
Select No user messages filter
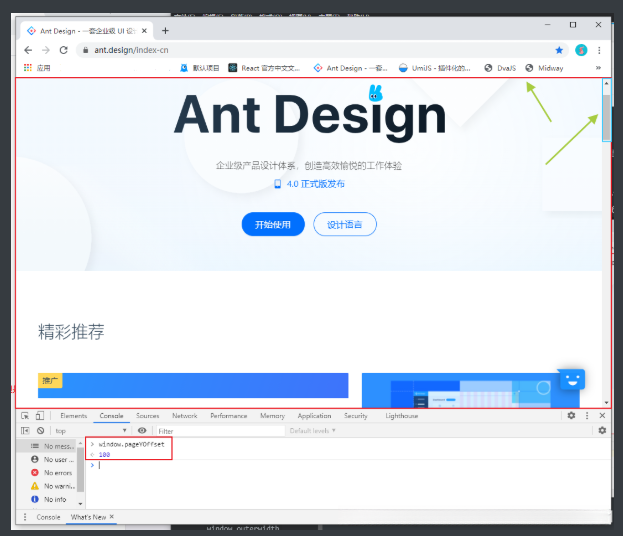click(47, 459)
